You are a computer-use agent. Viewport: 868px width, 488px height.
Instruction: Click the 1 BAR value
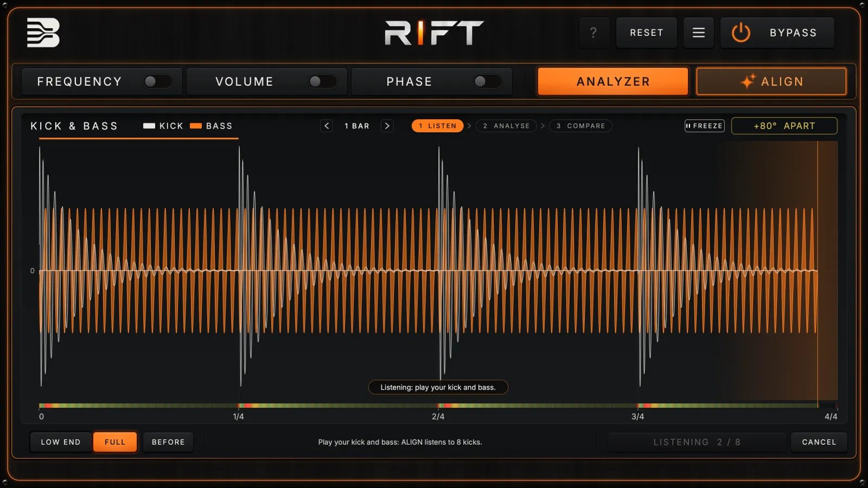pyautogui.click(x=357, y=126)
